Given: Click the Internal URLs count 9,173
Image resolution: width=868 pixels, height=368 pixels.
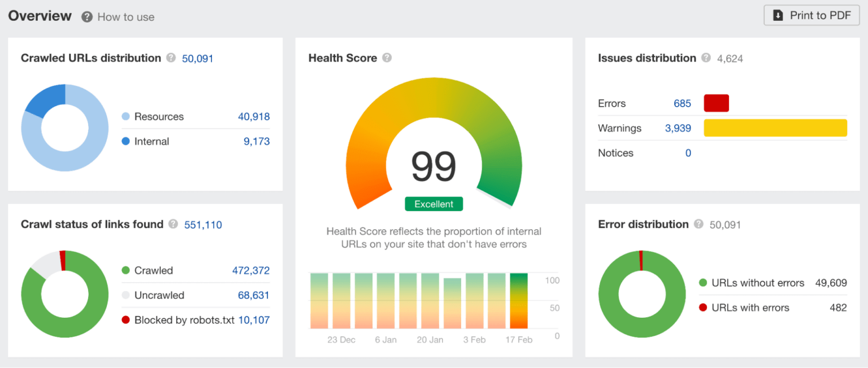Looking at the screenshot, I should (257, 142).
